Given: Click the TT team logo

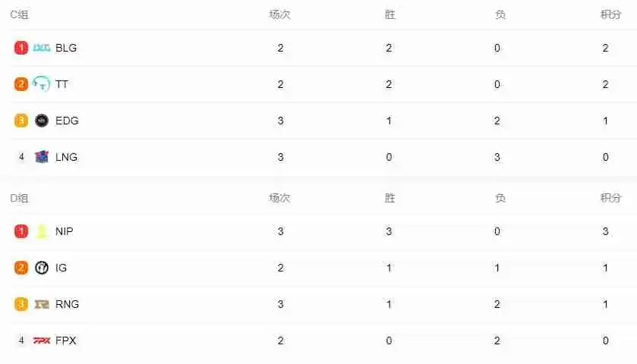Looking at the screenshot, I should pos(42,84).
